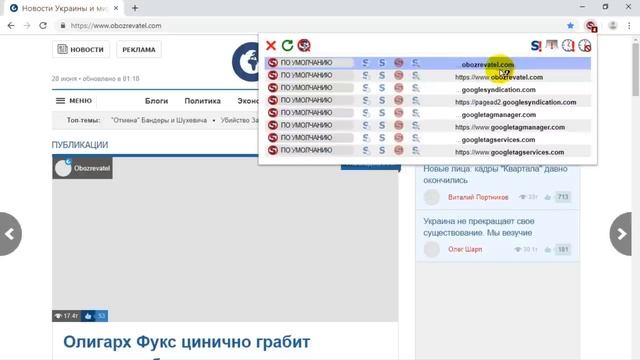Set ...obozrevatel.com to Trusted
Viewport: 640px width, 360px height.
(382, 63)
